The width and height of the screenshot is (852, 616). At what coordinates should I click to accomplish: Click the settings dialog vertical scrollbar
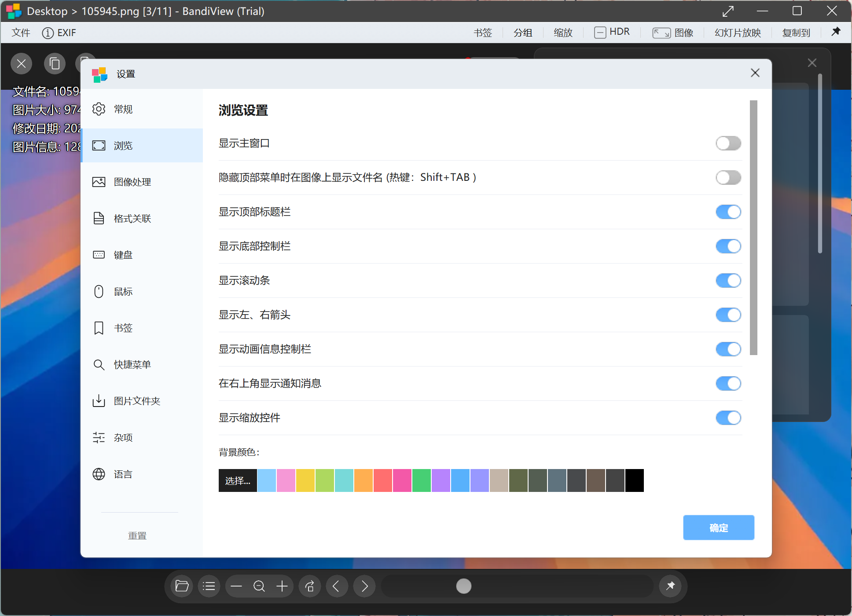(x=753, y=227)
